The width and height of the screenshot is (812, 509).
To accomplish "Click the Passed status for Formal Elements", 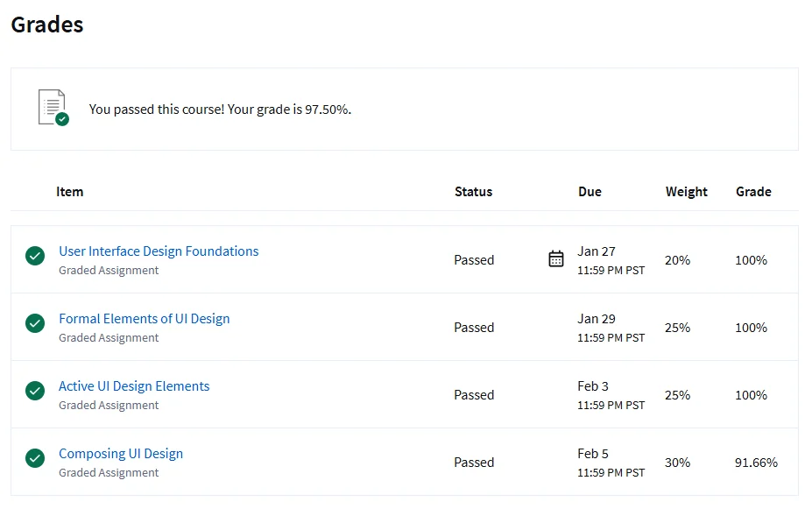I will (x=474, y=328).
